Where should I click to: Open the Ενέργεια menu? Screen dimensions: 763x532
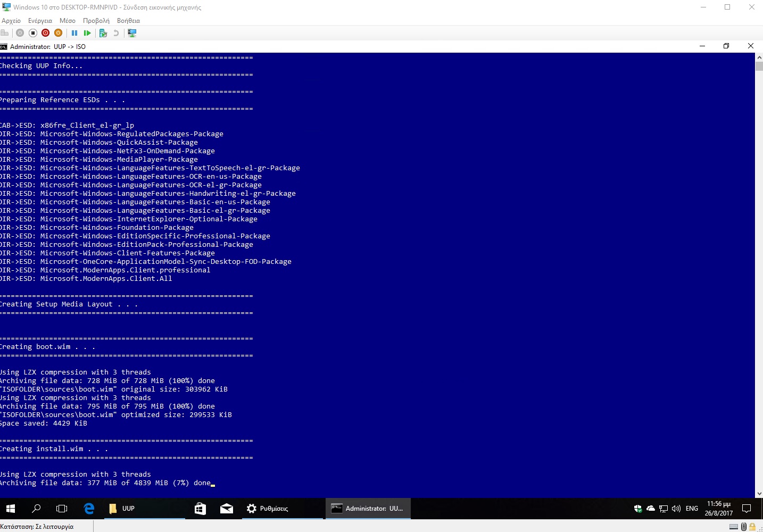40,21
